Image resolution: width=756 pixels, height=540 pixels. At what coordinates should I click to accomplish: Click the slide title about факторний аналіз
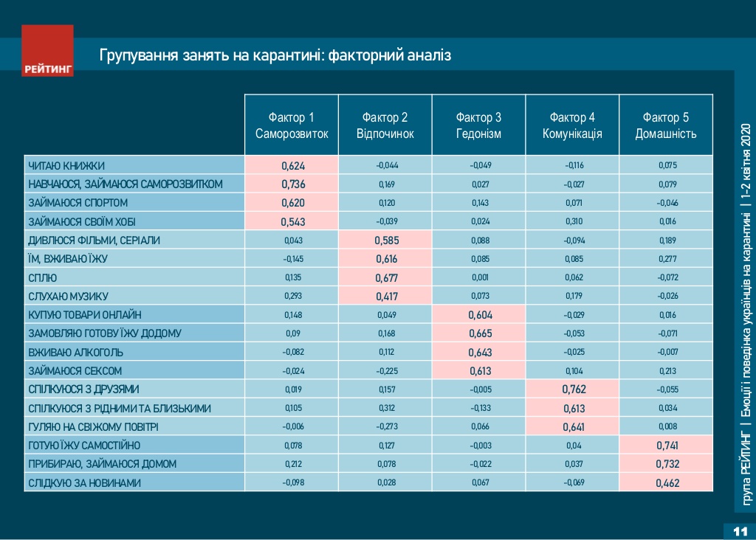pos(275,56)
